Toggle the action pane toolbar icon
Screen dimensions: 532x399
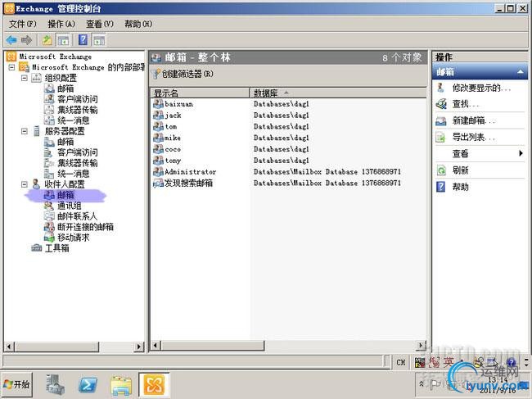click(99, 40)
